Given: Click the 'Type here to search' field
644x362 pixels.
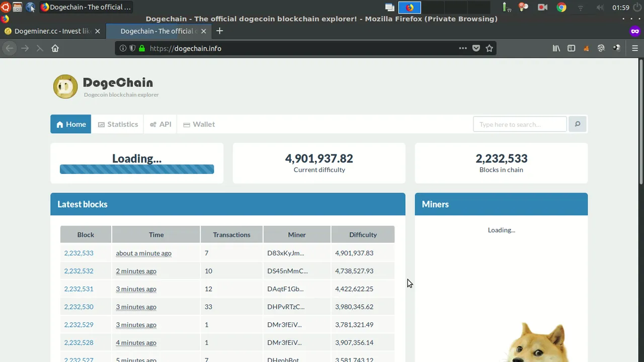Looking at the screenshot, I should pyautogui.click(x=520, y=124).
